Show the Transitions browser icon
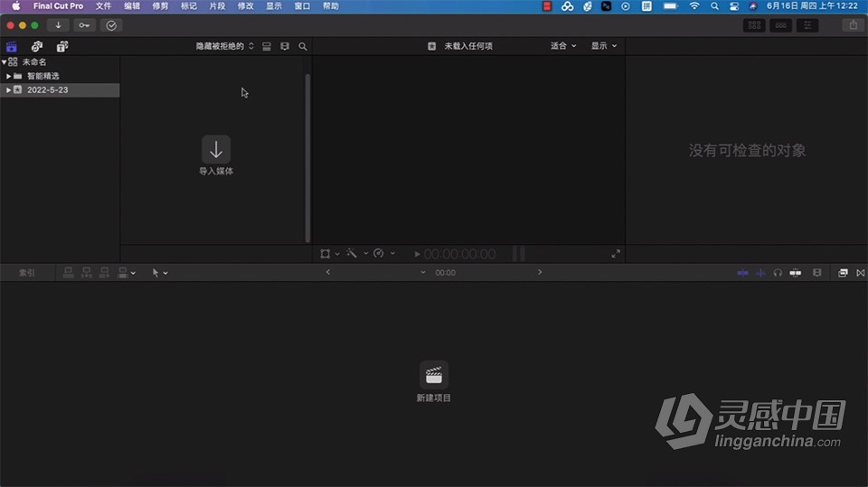This screenshot has width=868, height=487. pyautogui.click(x=860, y=273)
